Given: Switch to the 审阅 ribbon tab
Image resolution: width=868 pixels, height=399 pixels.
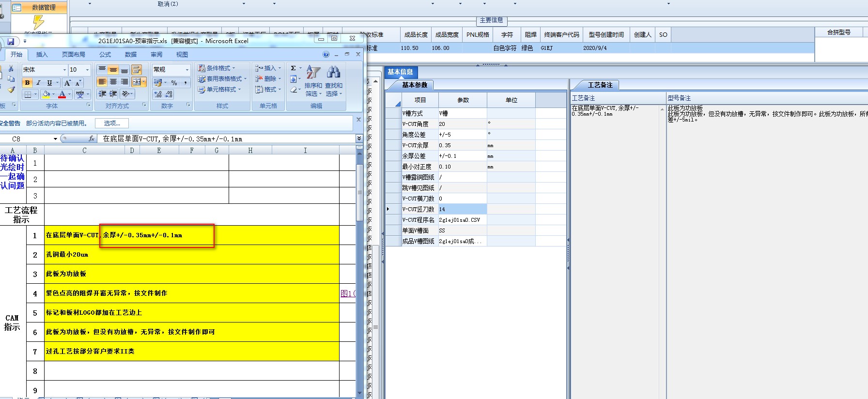Looking at the screenshot, I should [156, 55].
